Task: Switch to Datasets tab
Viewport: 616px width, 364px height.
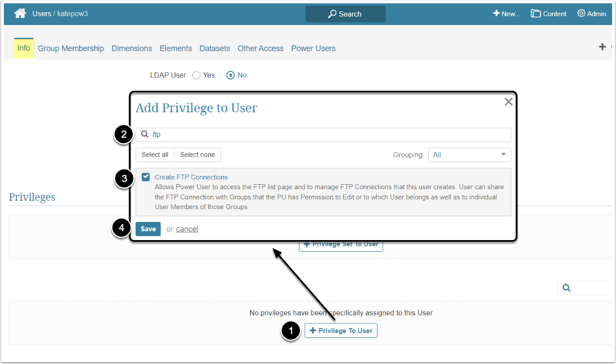Action: click(215, 48)
